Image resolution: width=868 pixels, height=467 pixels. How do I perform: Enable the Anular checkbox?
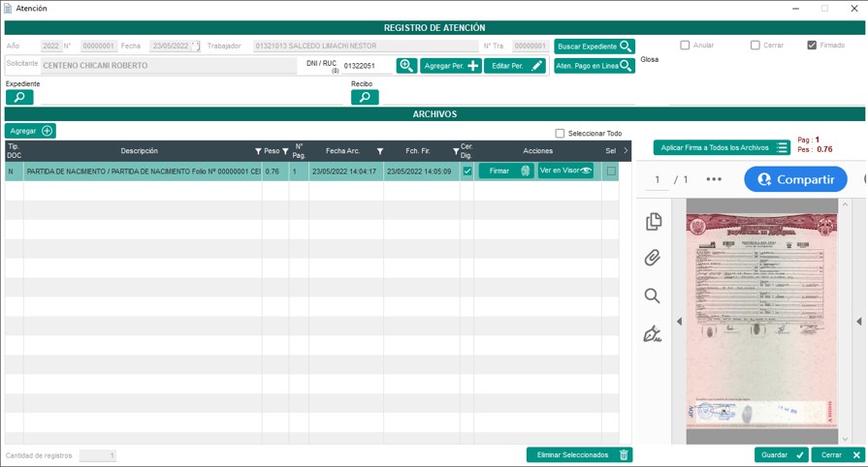pos(685,46)
